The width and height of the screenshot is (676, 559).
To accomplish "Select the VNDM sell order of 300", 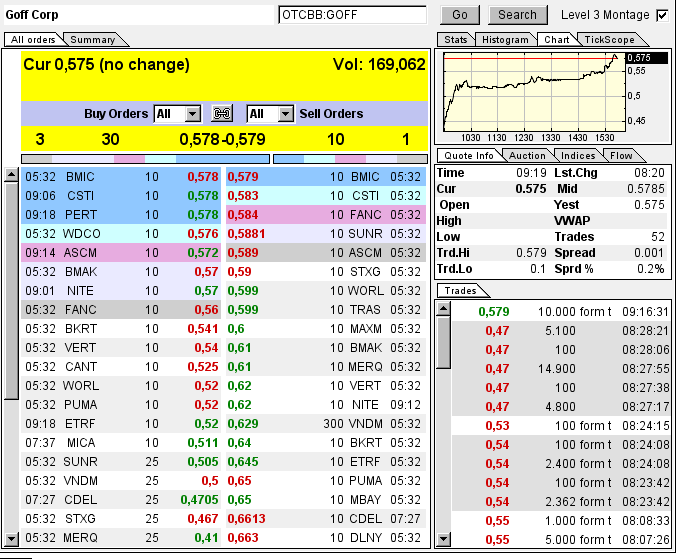I will point(326,424).
